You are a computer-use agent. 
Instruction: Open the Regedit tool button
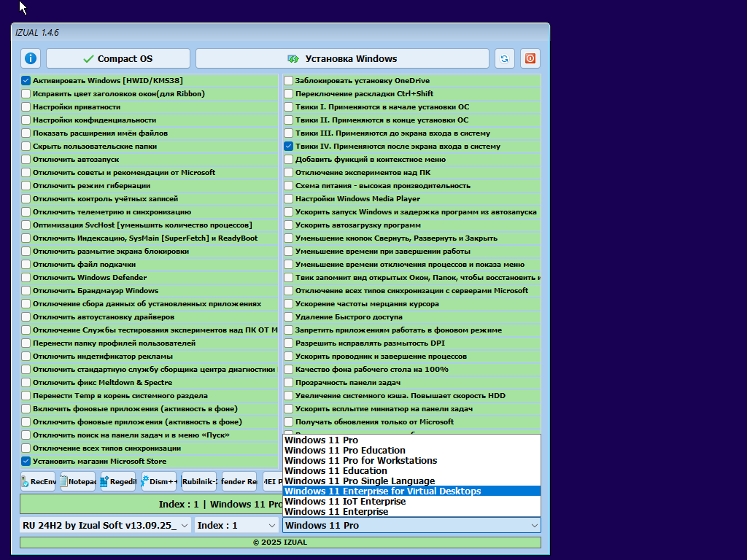pyautogui.click(x=119, y=481)
